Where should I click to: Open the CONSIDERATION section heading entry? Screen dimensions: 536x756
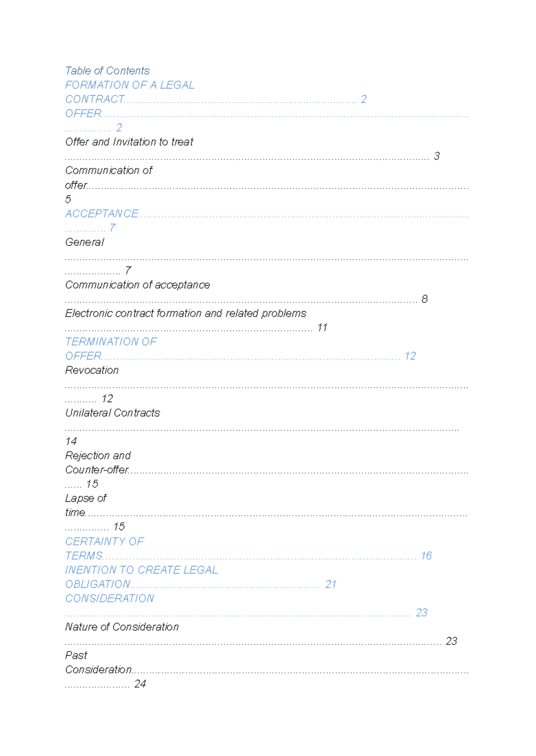[x=110, y=598]
